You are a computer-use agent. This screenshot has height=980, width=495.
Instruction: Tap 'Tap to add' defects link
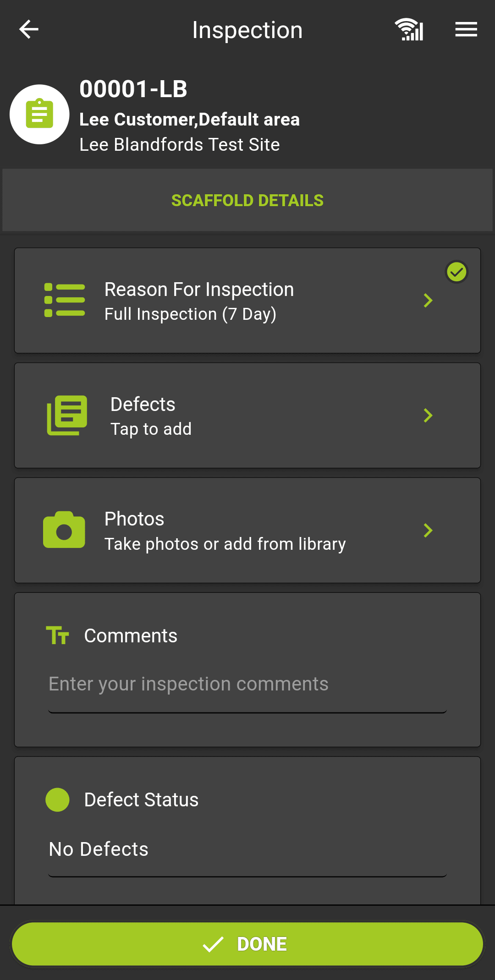click(151, 429)
